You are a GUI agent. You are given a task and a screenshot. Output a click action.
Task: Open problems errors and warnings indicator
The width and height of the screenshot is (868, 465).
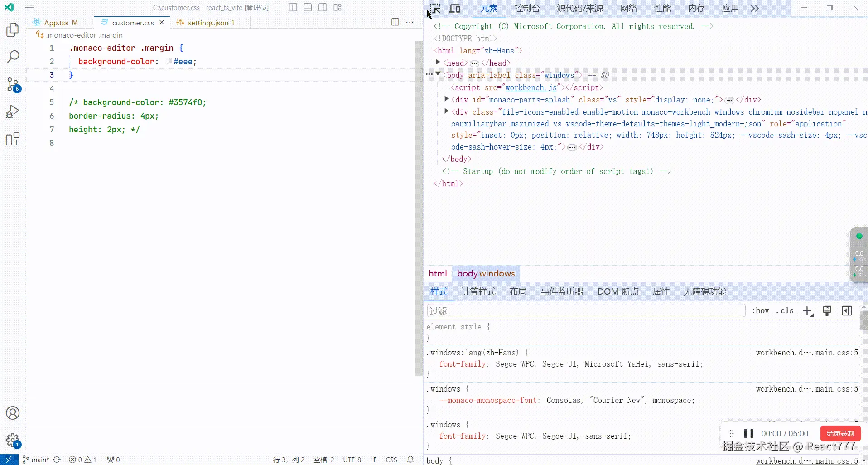pyautogui.click(x=83, y=460)
